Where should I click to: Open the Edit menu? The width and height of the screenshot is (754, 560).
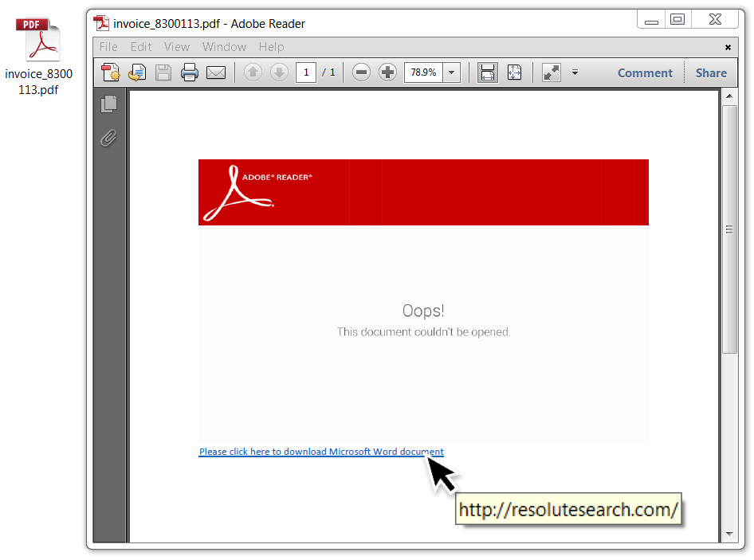(x=141, y=47)
